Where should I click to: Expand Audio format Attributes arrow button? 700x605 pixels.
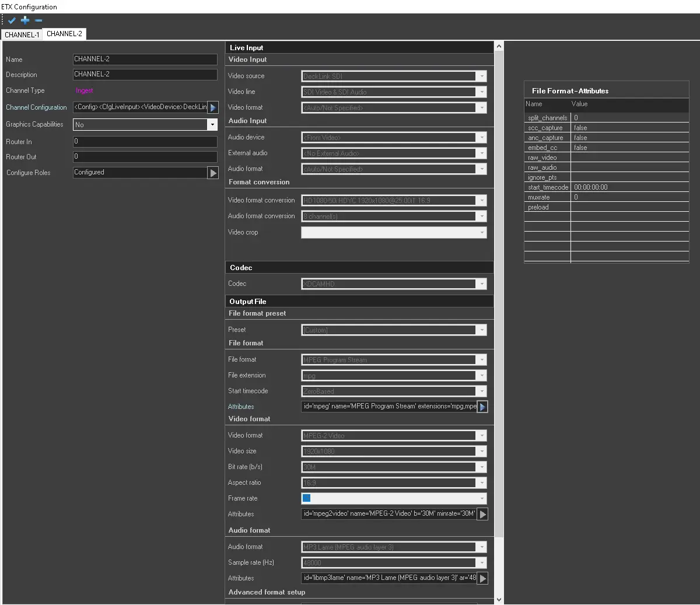click(x=482, y=578)
